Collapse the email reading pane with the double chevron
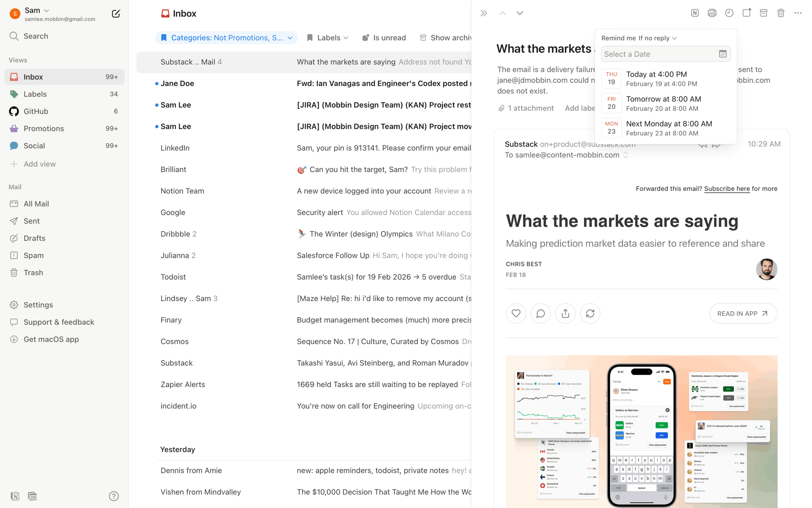The image size is (812, 508). click(484, 14)
